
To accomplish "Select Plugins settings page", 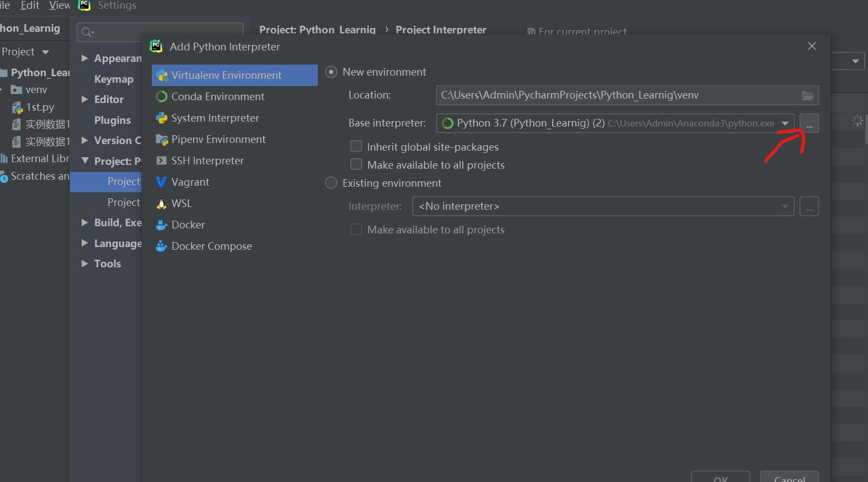I will click(112, 120).
